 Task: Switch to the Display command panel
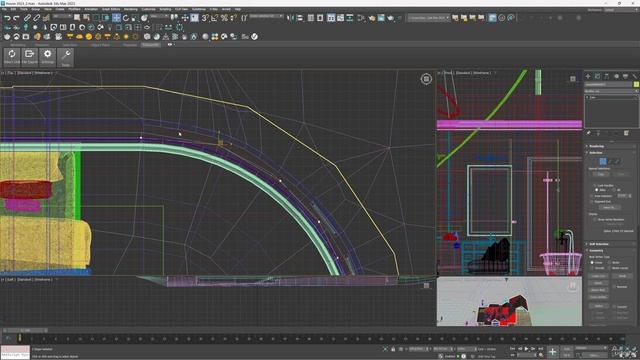[x=625, y=76]
